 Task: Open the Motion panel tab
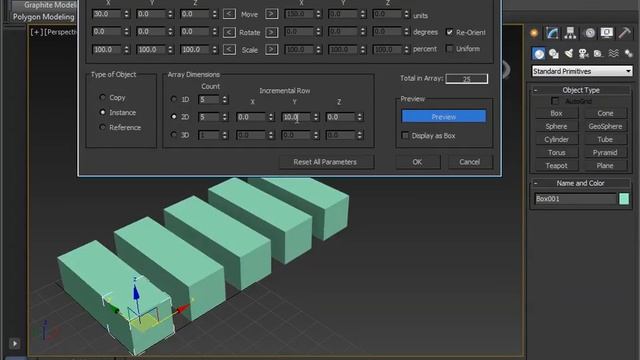(x=589, y=33)
